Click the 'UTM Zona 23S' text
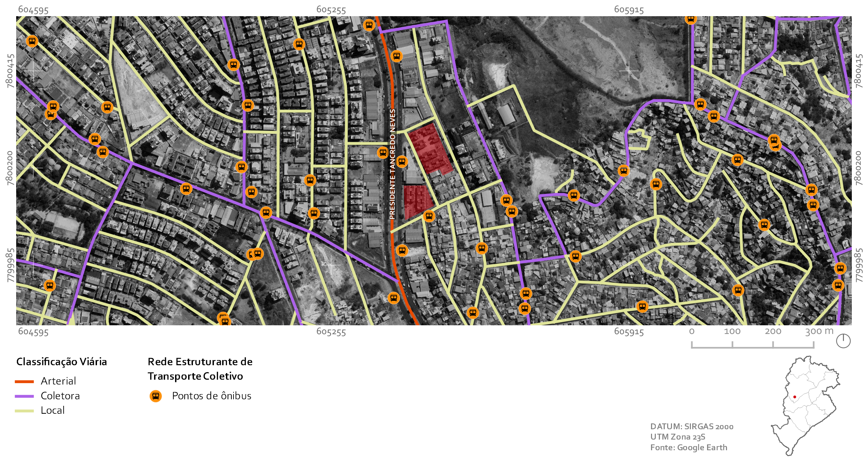The height and width of the screenshot is (464, 868). (x=677, y=437)
